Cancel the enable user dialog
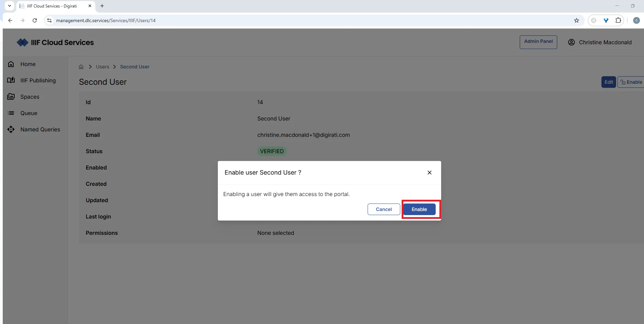 (x=384, y=209)
